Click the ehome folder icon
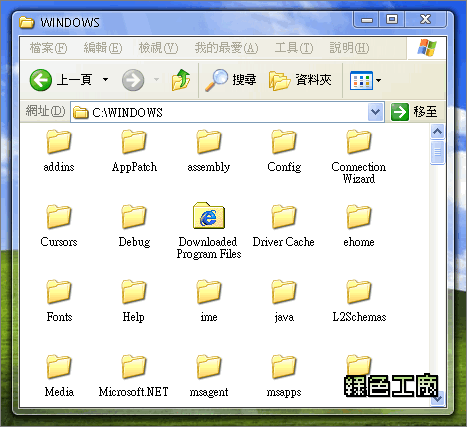Viewport: 467px width, 427px height. [x=359, y=217]
